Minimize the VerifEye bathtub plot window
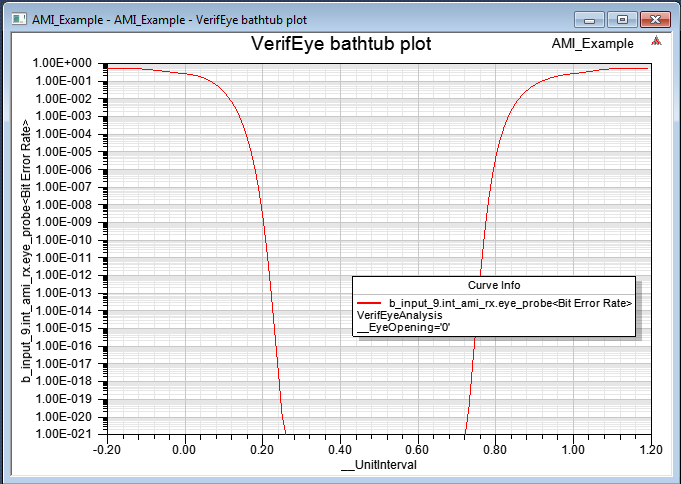681x484 pixels. pos(589,20)
